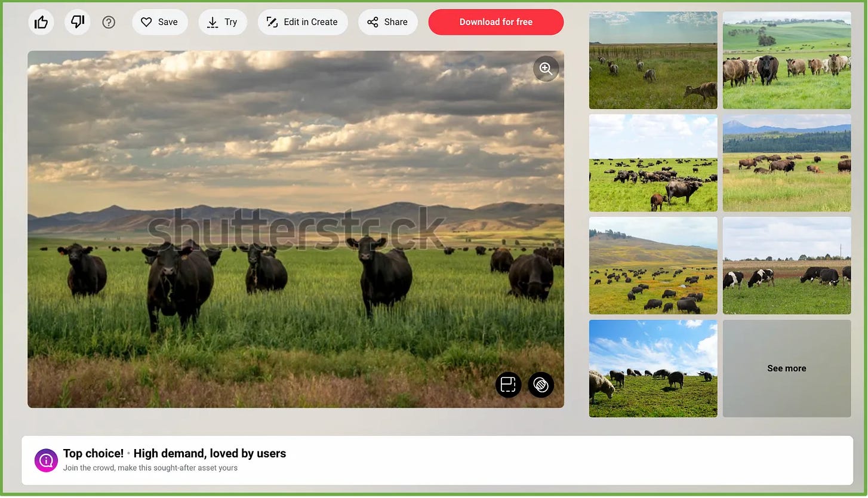
Task: Zoom in using the magnifier icon on image
Action: 546,69
